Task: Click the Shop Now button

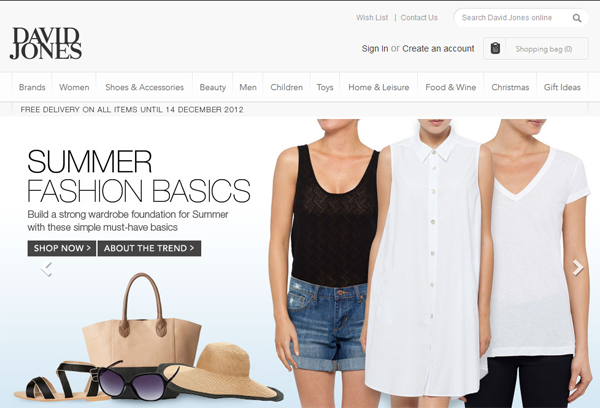Action: (x=62, y=248)
